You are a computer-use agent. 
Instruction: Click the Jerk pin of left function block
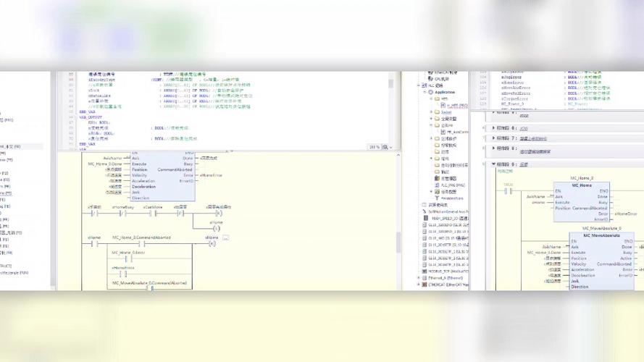coord(136,193)
